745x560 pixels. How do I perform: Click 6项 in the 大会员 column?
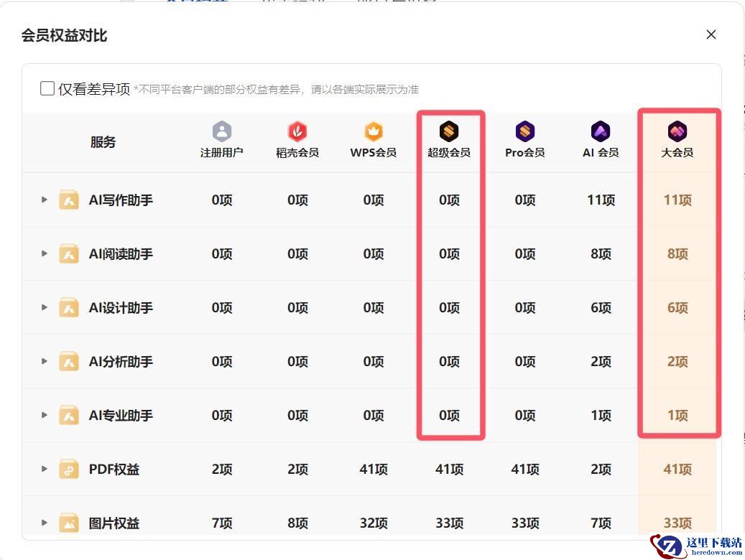tap(677, 308)
